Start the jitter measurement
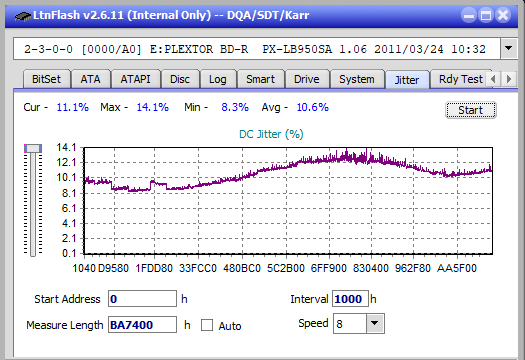 (471, 110)
